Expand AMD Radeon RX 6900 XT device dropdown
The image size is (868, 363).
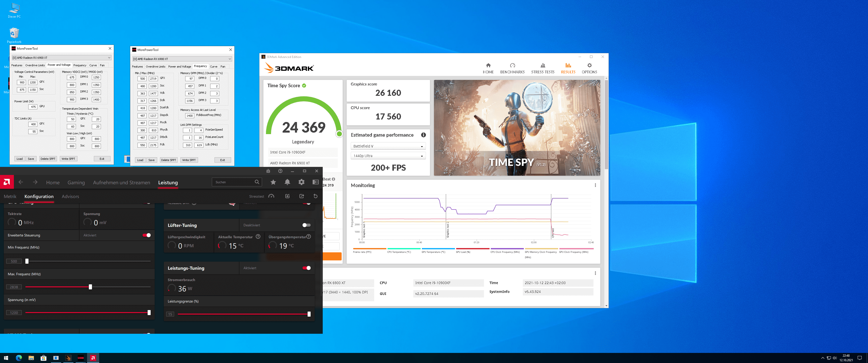point(61,57)
